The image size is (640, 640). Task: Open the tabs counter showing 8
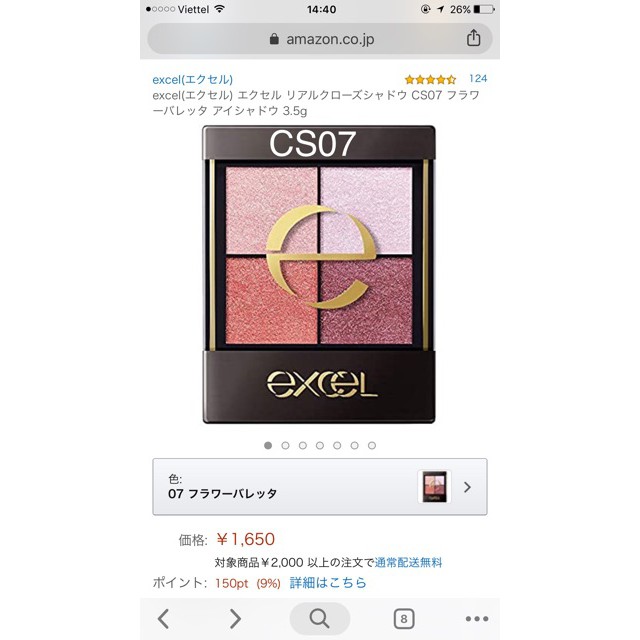404,619
